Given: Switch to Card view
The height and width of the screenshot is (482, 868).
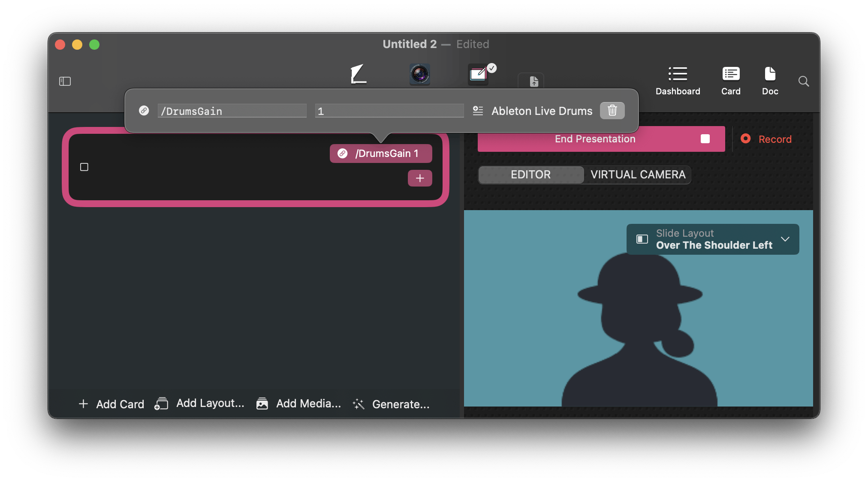Looking at the screenshot, I should (x=731, y=80).
